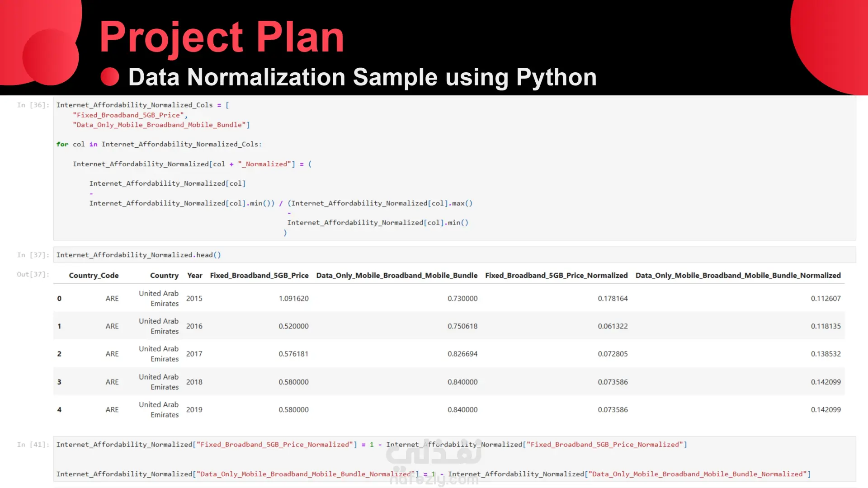868x488 pixels.
Task: Click the Project Plan title
Action: 222,37
